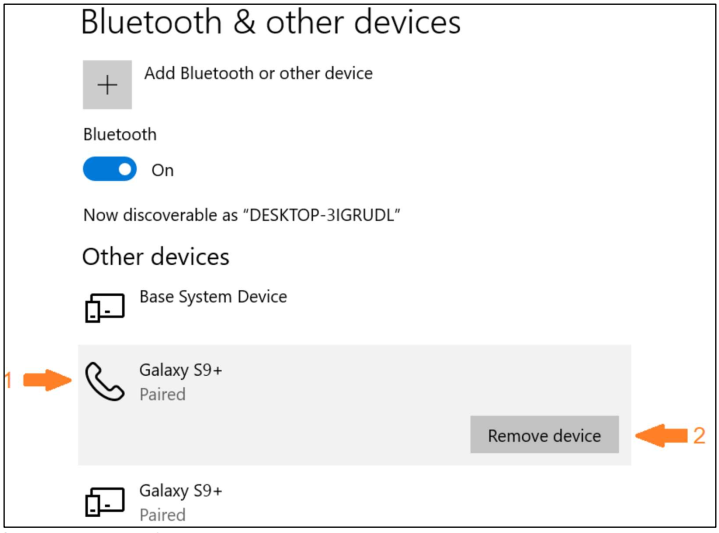Turn off the Bluetooth toggle switch
The height and width of the screenshot is (533, 719).
[x=110, y=170]
